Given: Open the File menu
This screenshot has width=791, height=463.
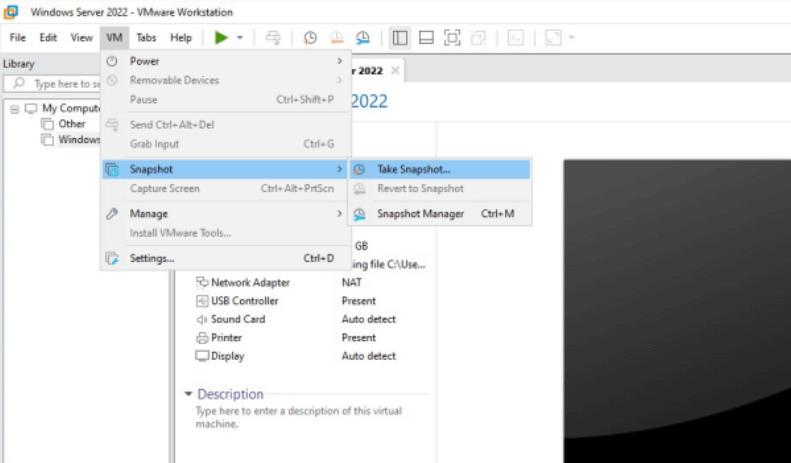Looking at the screenshot, I should point(18,38).
